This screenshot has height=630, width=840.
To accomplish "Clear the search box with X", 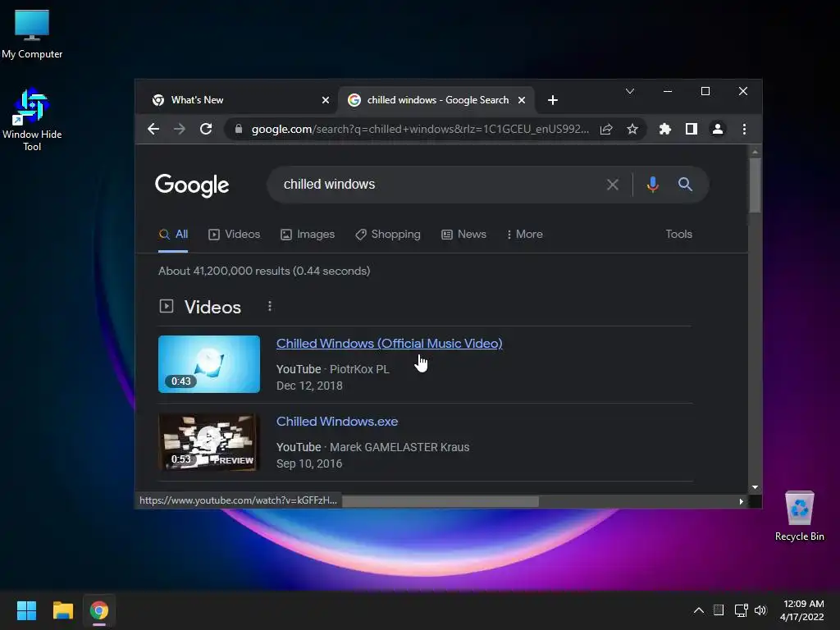I will coord(612,185).
